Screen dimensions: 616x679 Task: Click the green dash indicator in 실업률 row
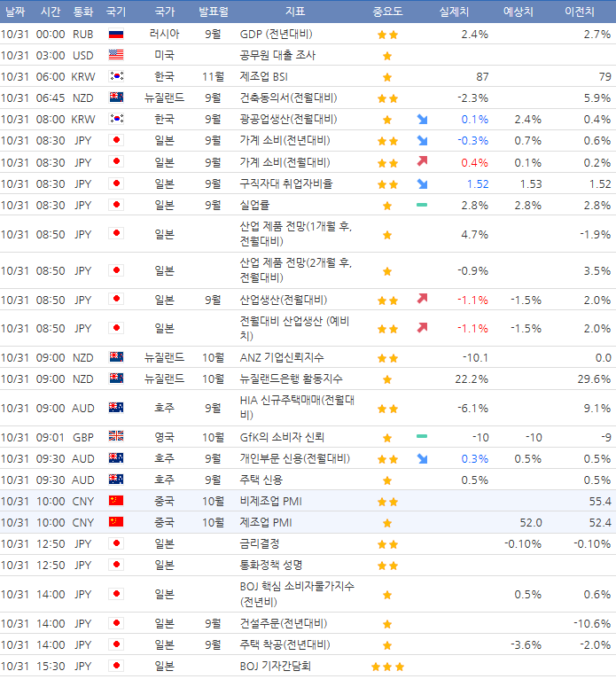(x=422, y=205)
